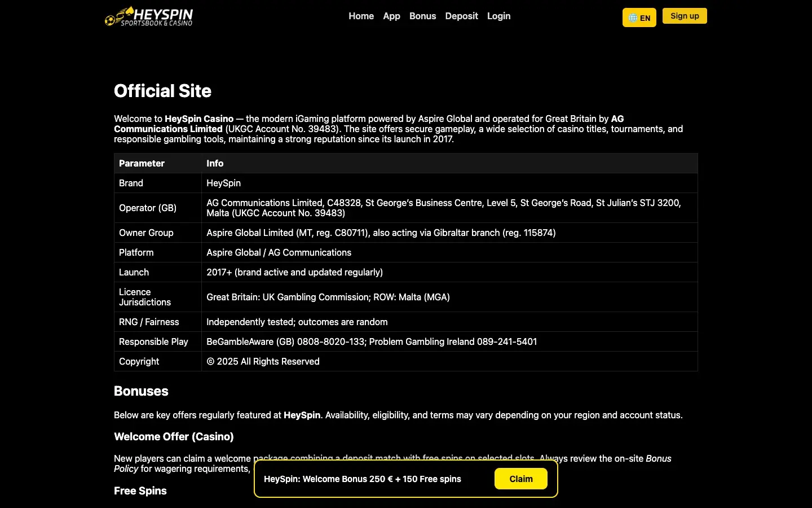The height and width of the screenshot is (508, 812).
Task: Open the Home menu item
Action: point(361,16)
